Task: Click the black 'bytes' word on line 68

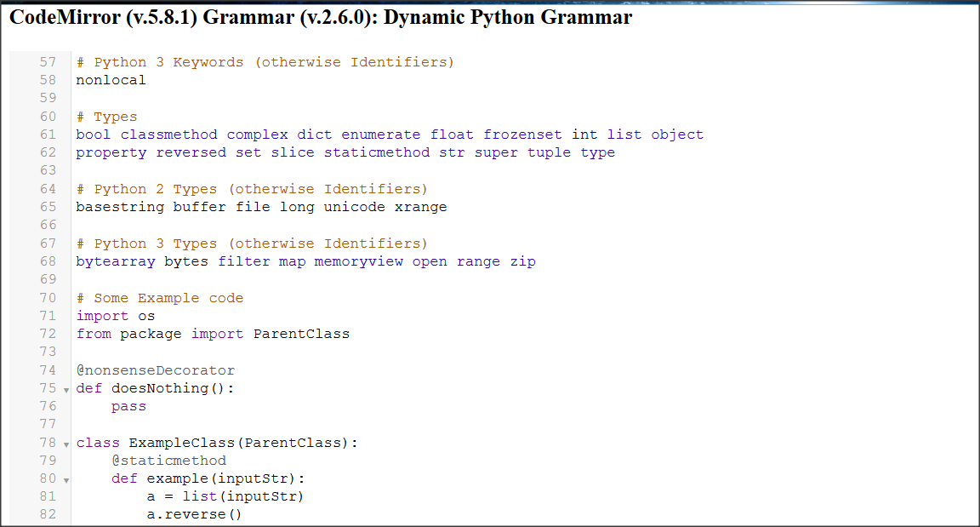Action: (x=187, y=262)
